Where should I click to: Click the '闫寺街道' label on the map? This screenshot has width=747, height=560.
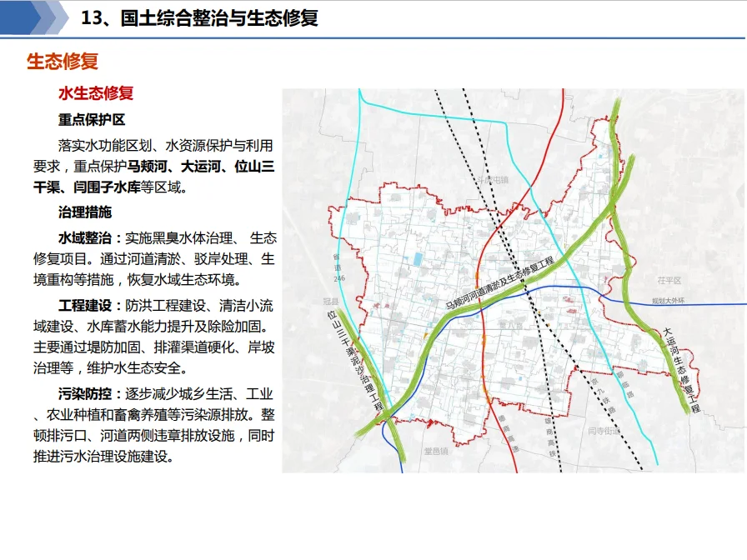coord(604,432)
